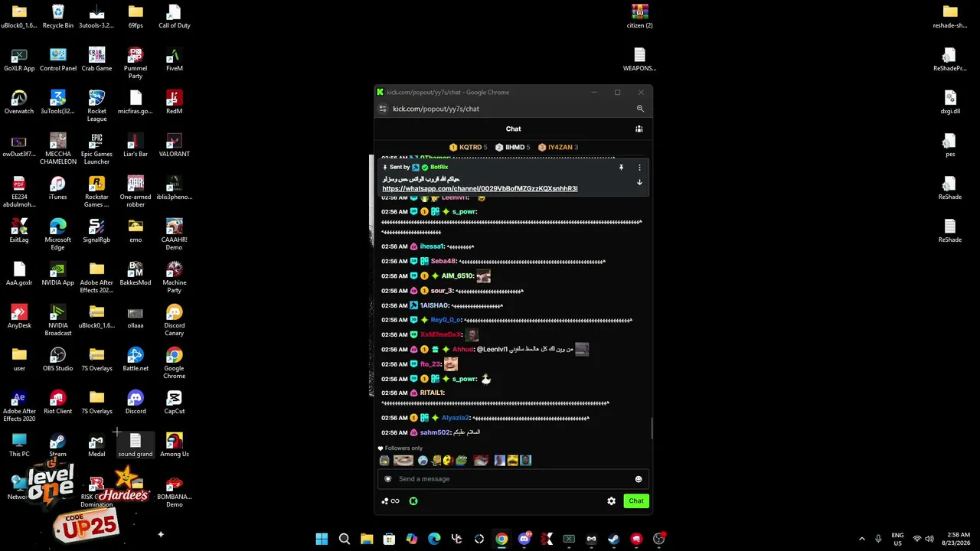Screen dimensions: 980x551
Task: Open Microsoft Edge from the taskbar
Action: click(434, 539)
